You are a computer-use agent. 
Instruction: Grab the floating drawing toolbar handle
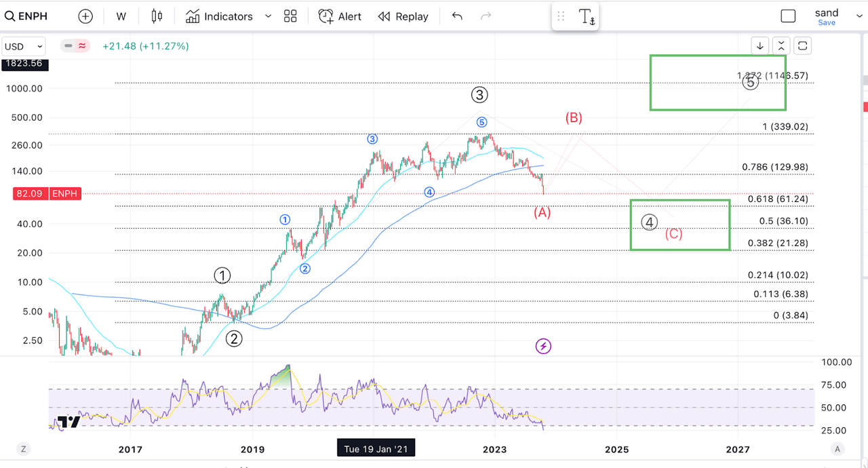point(561,17)
